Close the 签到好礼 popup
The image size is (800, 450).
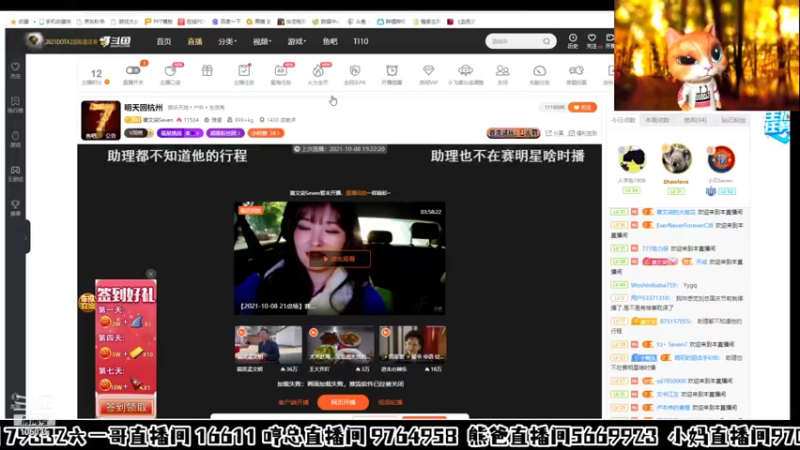[x=151, y=274]
